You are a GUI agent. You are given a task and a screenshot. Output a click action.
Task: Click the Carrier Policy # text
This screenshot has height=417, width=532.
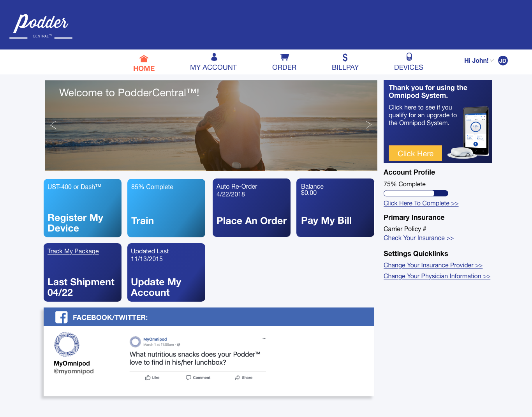tap(405, 229)
